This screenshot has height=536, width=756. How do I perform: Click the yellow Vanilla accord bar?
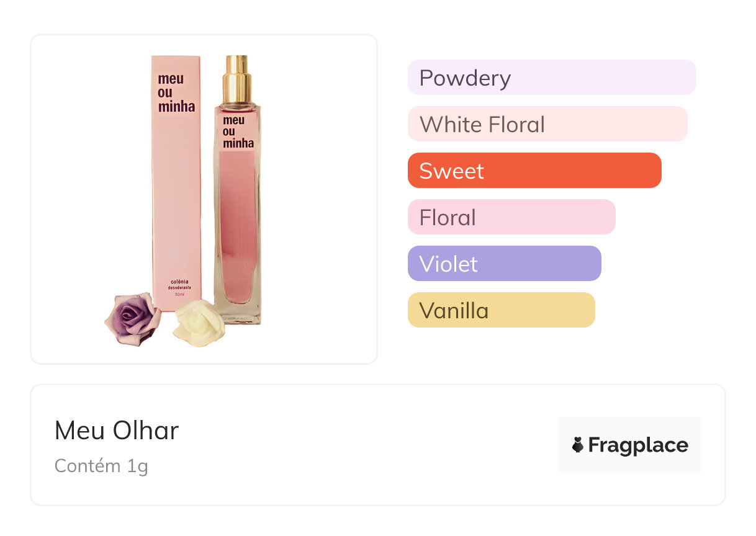(x=501, y=310)
